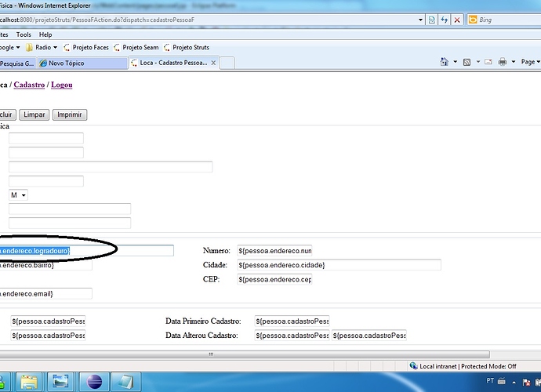Open the sex dropdown showing M
Screen dimensions: 541x392
[18, 195]
